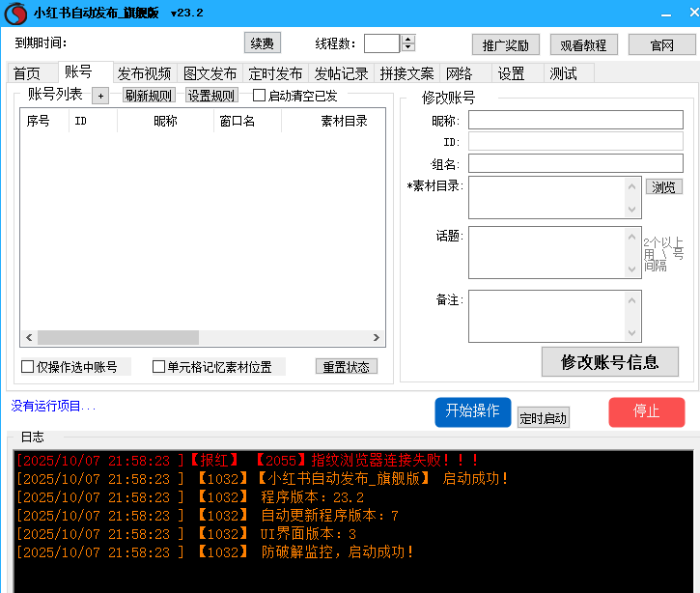Click the 窗口名 column header
This screenshot has height=593, width=700.
click(x=248, y=121)
